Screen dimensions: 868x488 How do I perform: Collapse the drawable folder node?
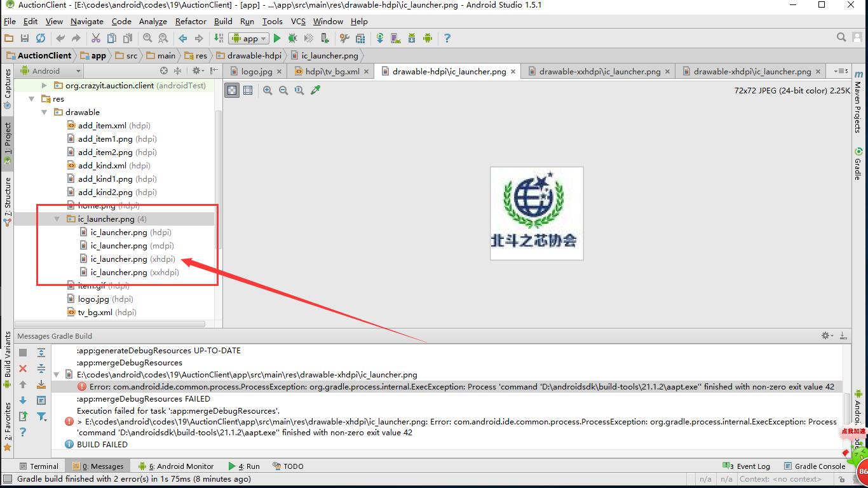[44, 112]
